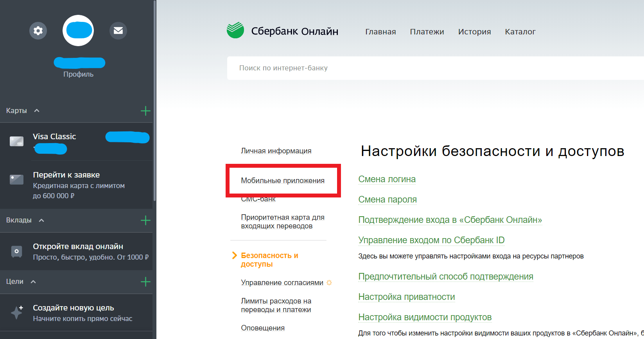
Task: Open the Каталог menu item
Action: coord(520,32)
